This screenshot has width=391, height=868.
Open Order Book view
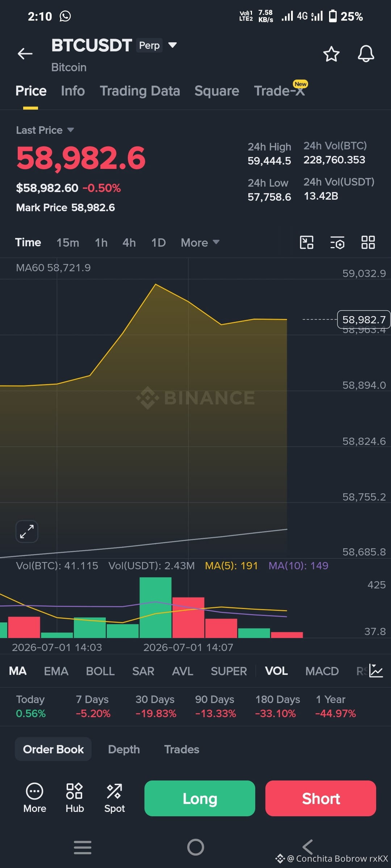click(53, 749)
